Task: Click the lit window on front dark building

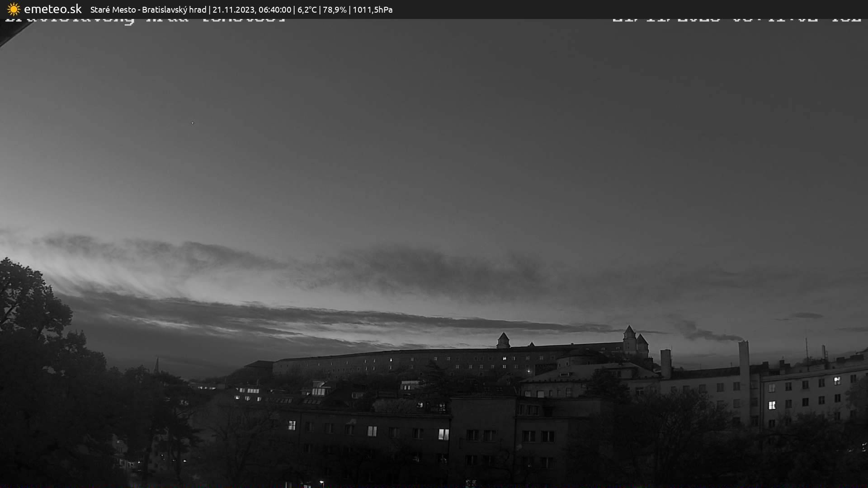Action: pyautogui.click(x=443, y=434)
